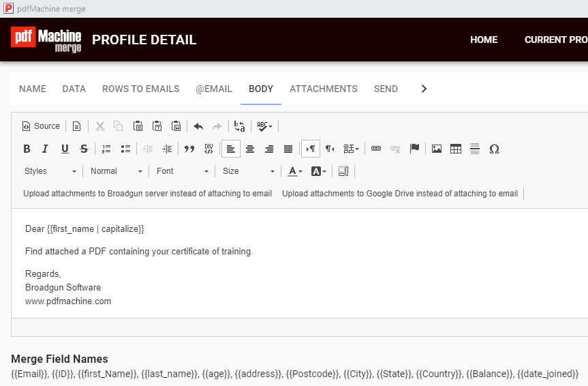Switch to the SEND tab
The width and height of the screenshot is (588, 386).
(x=386, y=89)
